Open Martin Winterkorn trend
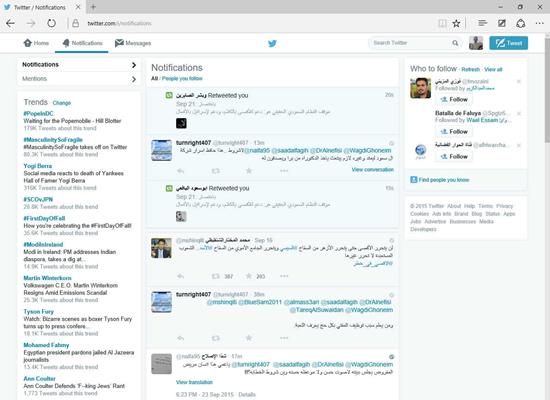The width and height of the screenshot is (550, 400). point(47,278)
